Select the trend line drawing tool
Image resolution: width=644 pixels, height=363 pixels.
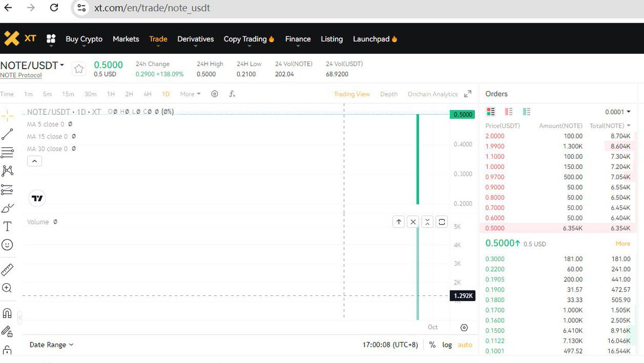click(x=8, y=135)
